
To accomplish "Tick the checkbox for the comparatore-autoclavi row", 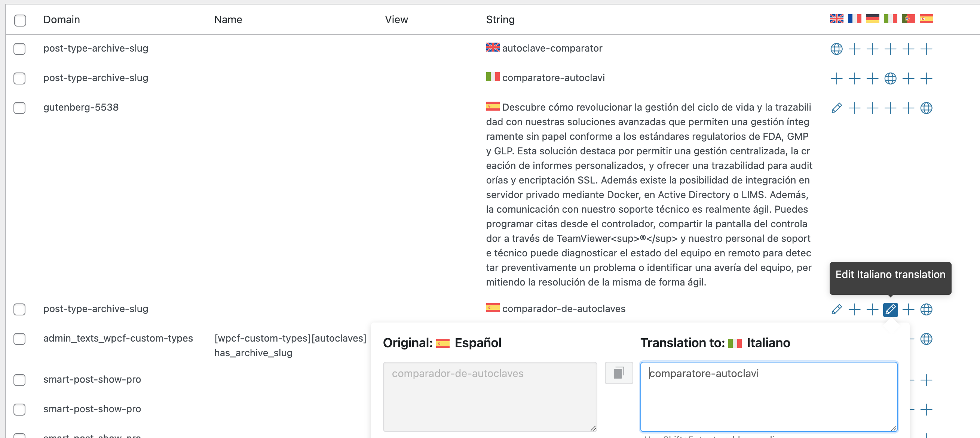I will click(x=19, y=78).
